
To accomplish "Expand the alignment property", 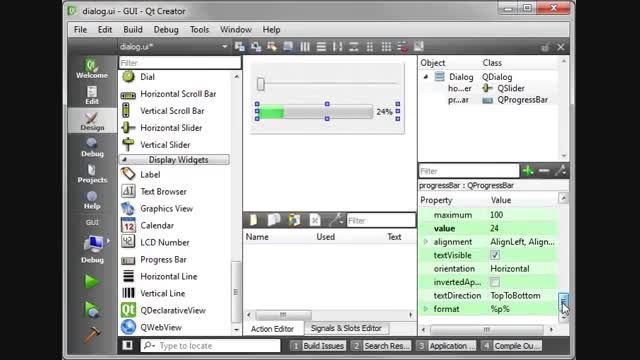I will pyautogui.click(x=425, y=242).
